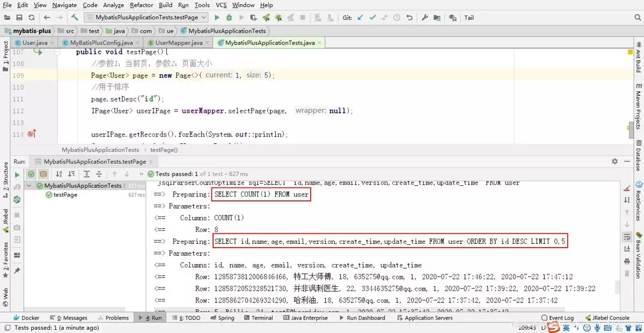Toggle Show Ignored tests filter
Image resolution: width=644 pixels, height=333 pixels.
click(x=43, y=174)
